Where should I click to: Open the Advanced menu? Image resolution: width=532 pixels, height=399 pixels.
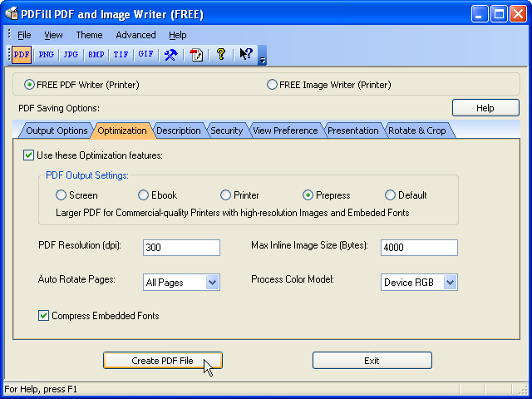[135, 35]
